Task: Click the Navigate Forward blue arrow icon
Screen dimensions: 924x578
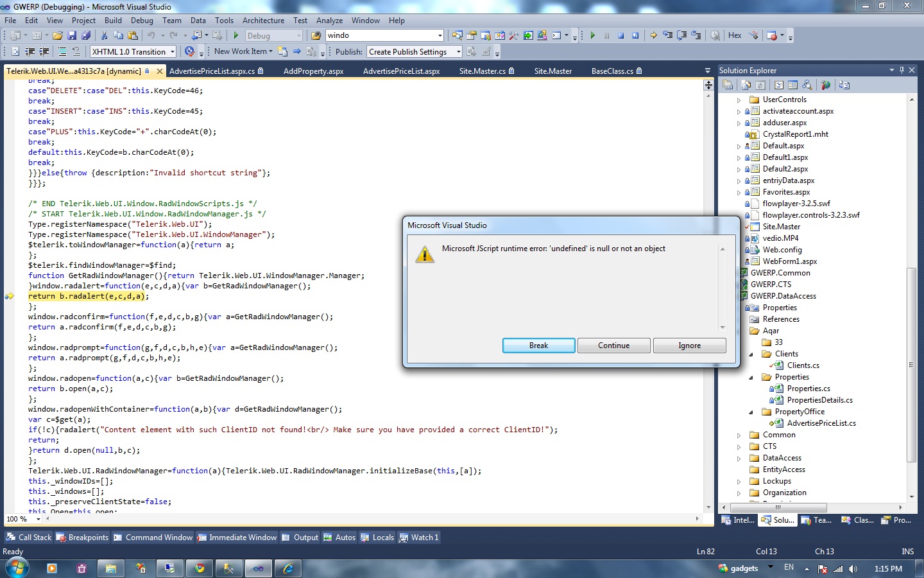Action: tap(296, 51)
